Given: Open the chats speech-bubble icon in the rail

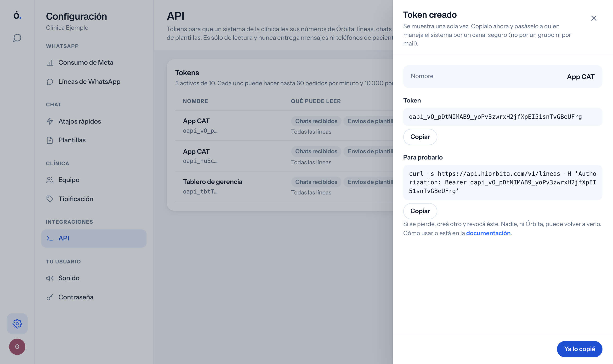Looking at the screenshot, I should 17,38.
